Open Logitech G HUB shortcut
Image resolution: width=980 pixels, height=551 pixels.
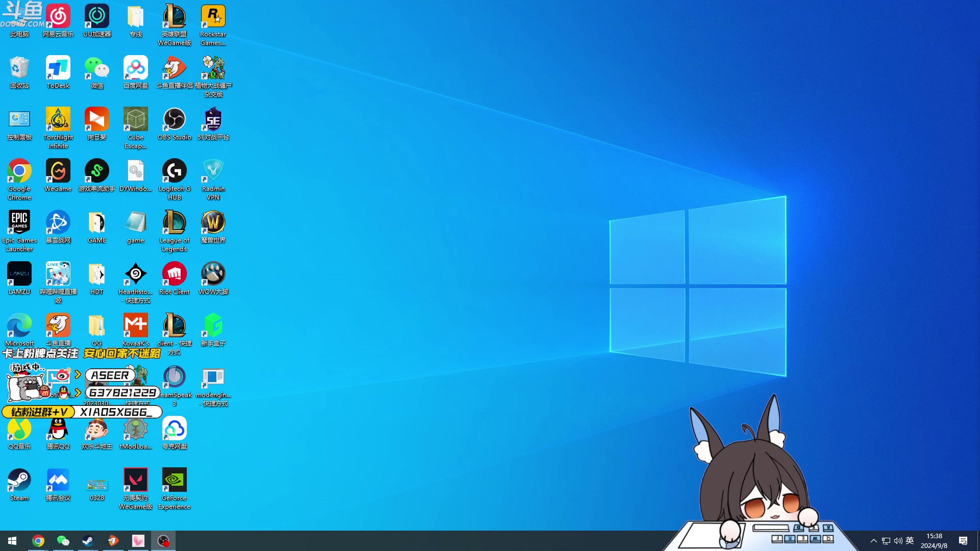(x=175, y=179)
